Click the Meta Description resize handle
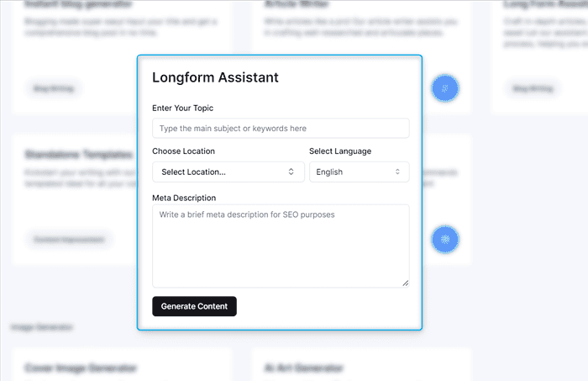The width and height of the screenshot is (588, 381). (x=405, y=283)
